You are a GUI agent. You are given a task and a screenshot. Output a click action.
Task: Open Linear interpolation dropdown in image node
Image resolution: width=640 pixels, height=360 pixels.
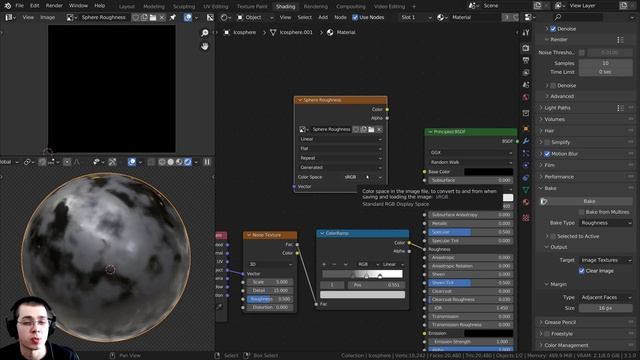coord(340,139)
